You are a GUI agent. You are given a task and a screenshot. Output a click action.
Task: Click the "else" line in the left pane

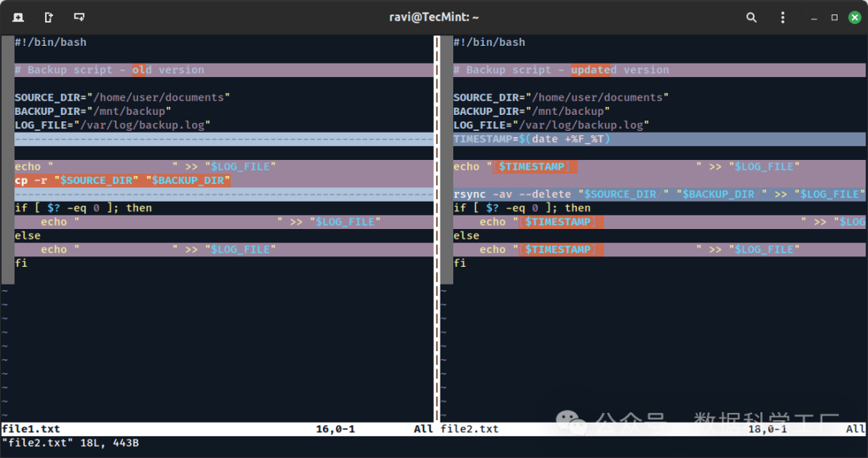click(27, 235)
